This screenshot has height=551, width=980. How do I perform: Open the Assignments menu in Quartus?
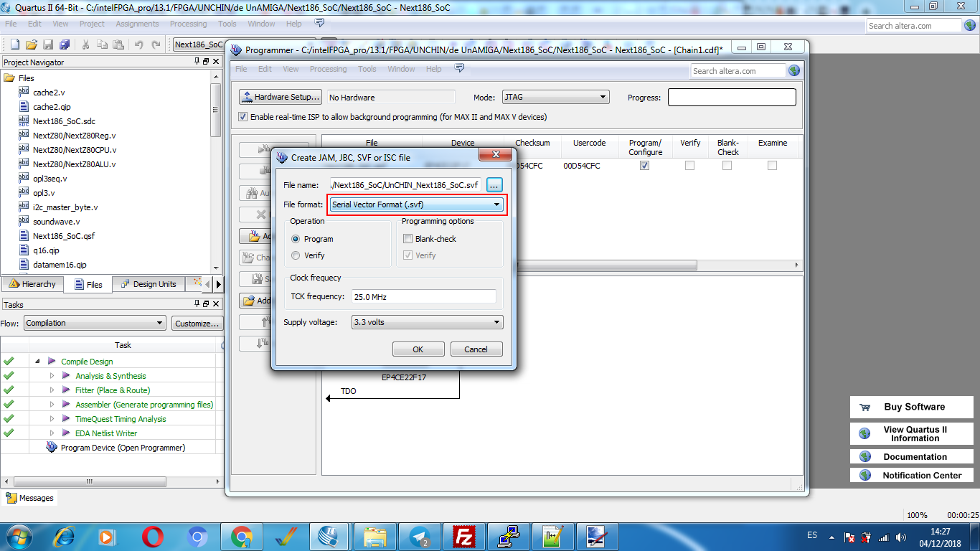tap(137, 24)
